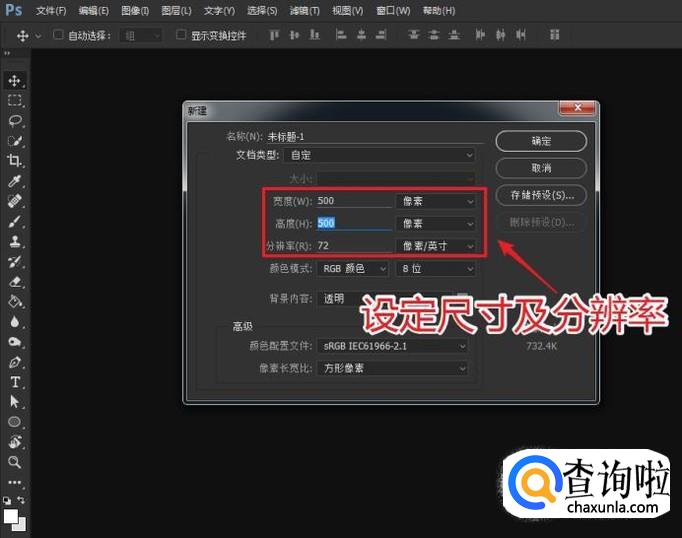This screenshot has height=538, width=682.
Task: Open the 颜色配置文件 sRGB dropdown
Action: click(x=393, y=346)
